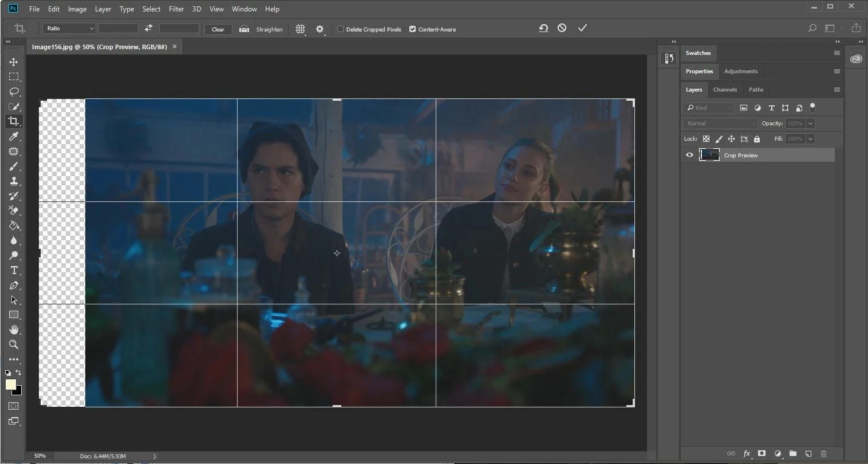
Task: Open the Normal blend mode dropdown
Action: (720, 124)
